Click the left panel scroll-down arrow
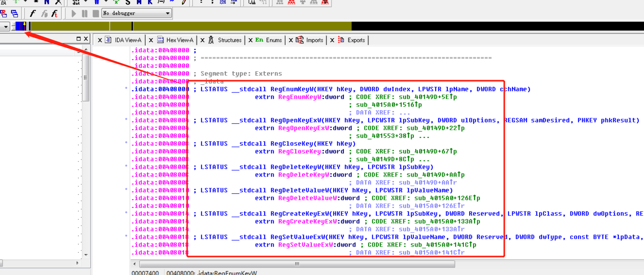644x275 pixels. click(86, 255)
